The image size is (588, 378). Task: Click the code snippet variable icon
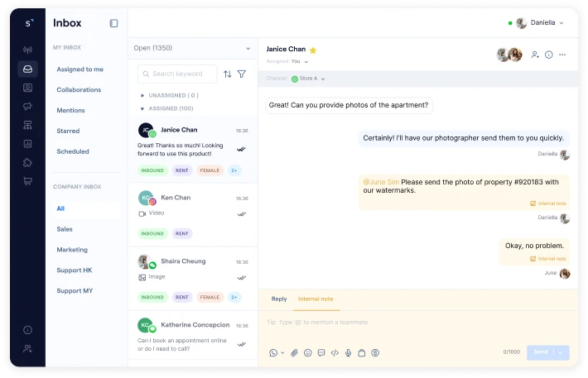335,353
